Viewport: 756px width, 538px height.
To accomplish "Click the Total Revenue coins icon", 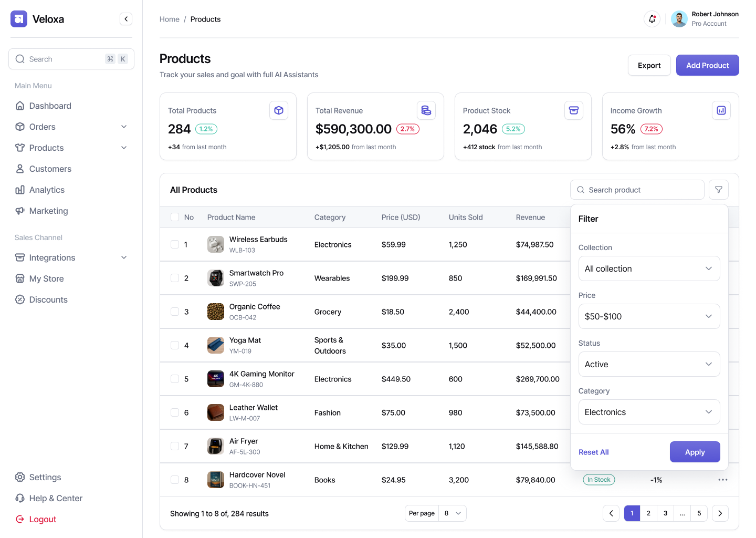I will click(426, 110).
